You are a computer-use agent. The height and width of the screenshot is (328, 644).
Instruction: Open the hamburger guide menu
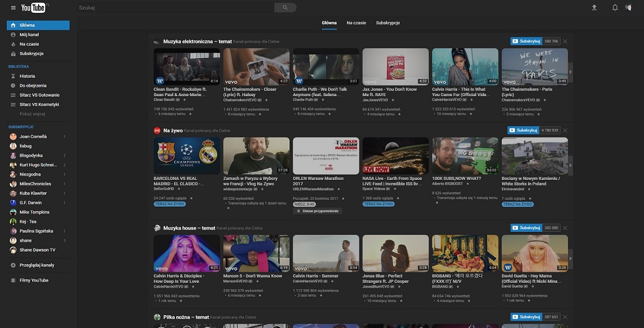[13, 8]
